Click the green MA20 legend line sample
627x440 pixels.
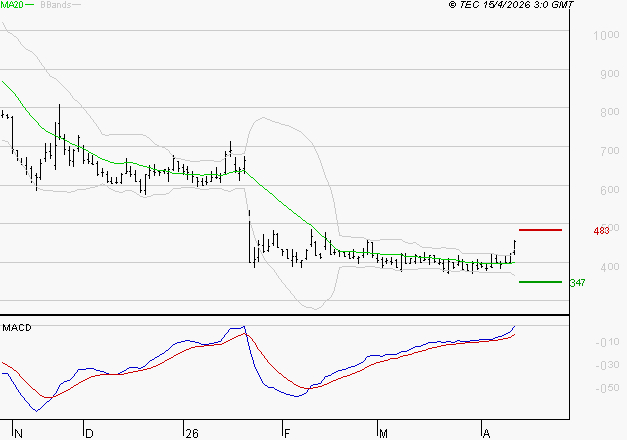click(x=31, y=5)
